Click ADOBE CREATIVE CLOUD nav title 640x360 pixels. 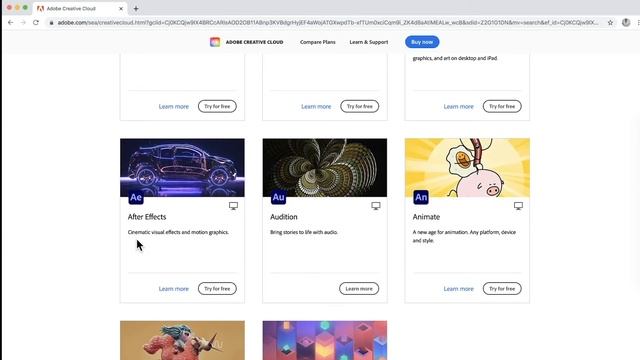254,42
